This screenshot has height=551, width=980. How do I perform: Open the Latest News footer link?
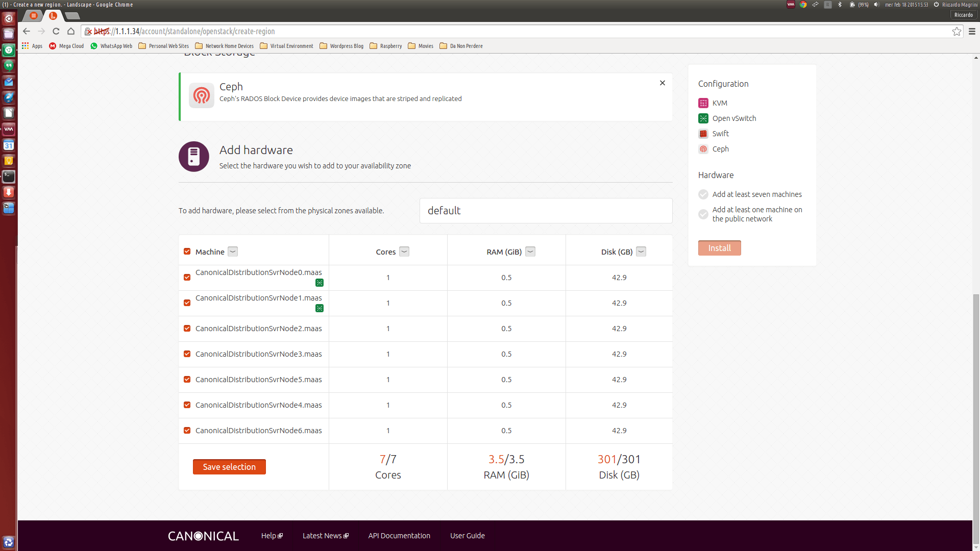325,536
